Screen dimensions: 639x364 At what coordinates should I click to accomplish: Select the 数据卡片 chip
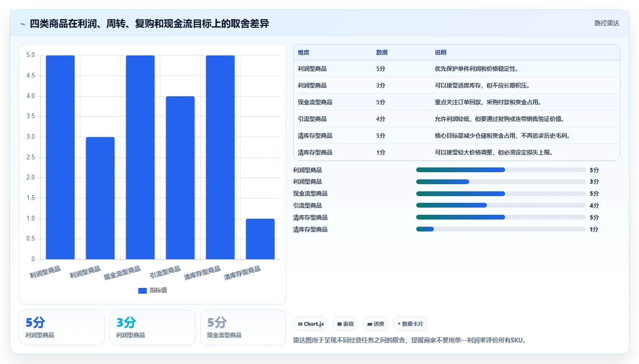[x=410, y=324]
